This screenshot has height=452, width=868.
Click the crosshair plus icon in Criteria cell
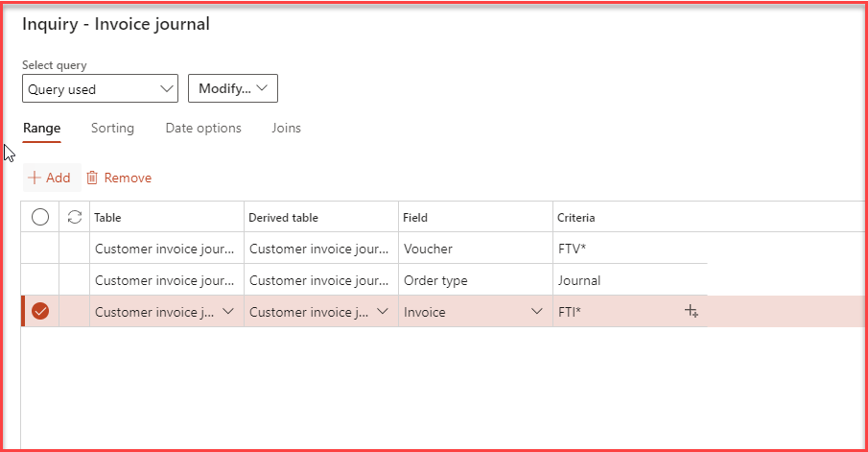[x=692, y=311]
